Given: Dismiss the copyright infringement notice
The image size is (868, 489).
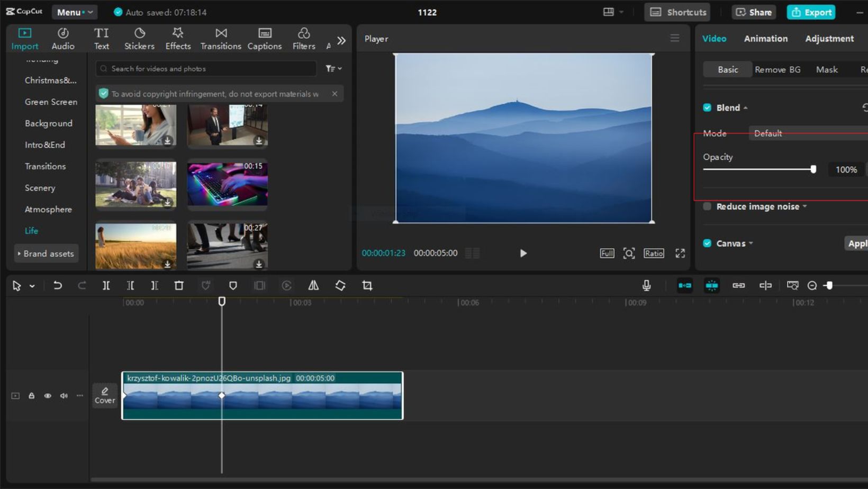Looking at the screenshot, I should (334, 94).
